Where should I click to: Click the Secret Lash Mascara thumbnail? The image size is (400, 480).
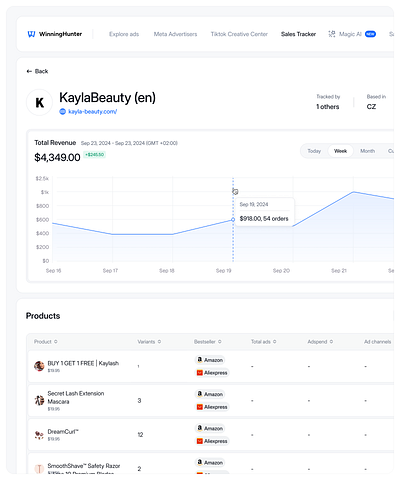click(x=39, y=400)
